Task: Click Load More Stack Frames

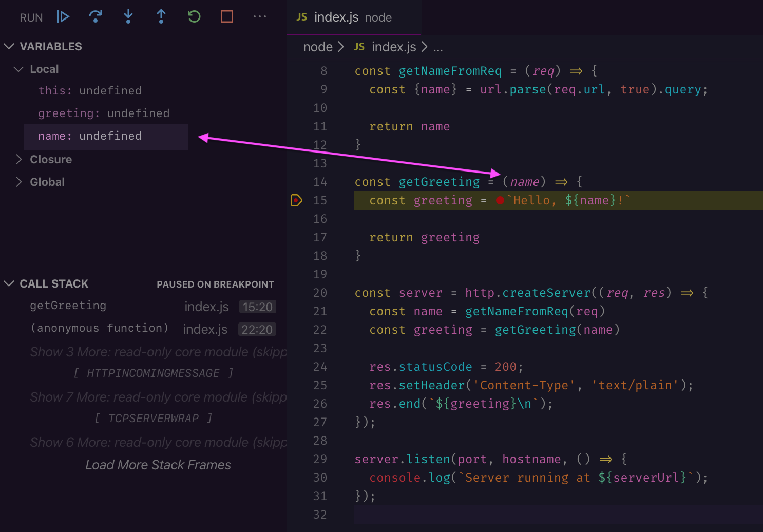Action: 158,465
